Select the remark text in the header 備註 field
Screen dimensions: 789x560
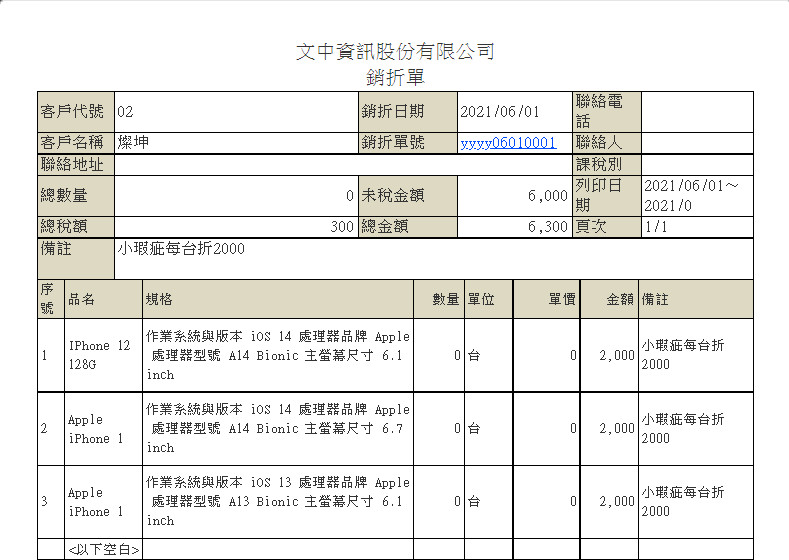(181, 249)
